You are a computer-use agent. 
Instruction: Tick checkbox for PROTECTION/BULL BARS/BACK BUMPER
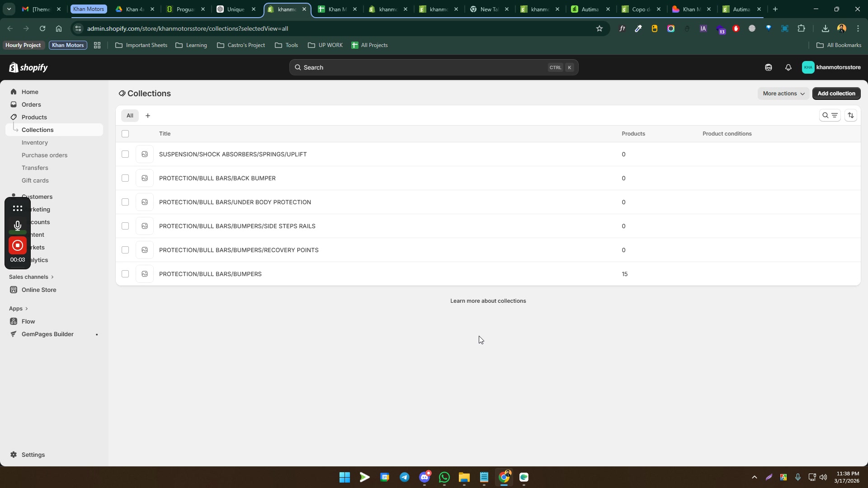pyautogui.click(x=125, y=178)
